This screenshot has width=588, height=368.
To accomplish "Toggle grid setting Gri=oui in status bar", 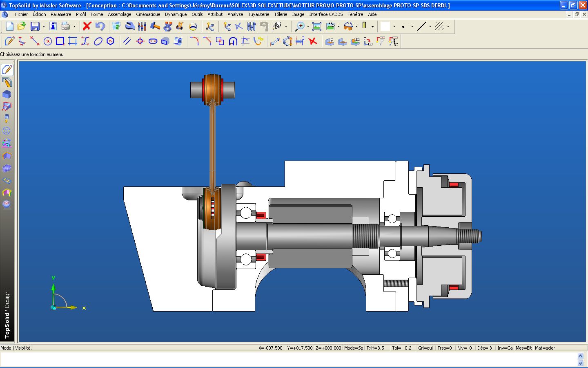I will (x=425, y=348).
